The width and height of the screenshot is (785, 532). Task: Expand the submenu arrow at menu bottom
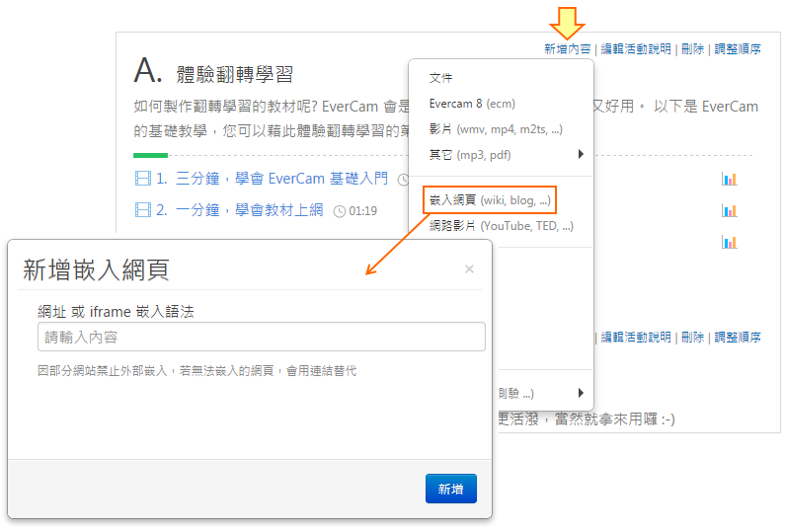click(x=581, y=392)
